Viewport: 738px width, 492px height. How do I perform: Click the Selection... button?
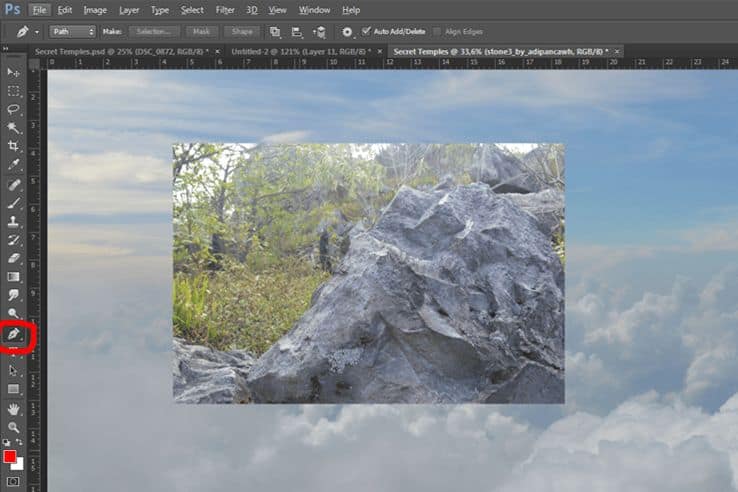point(153,32)
